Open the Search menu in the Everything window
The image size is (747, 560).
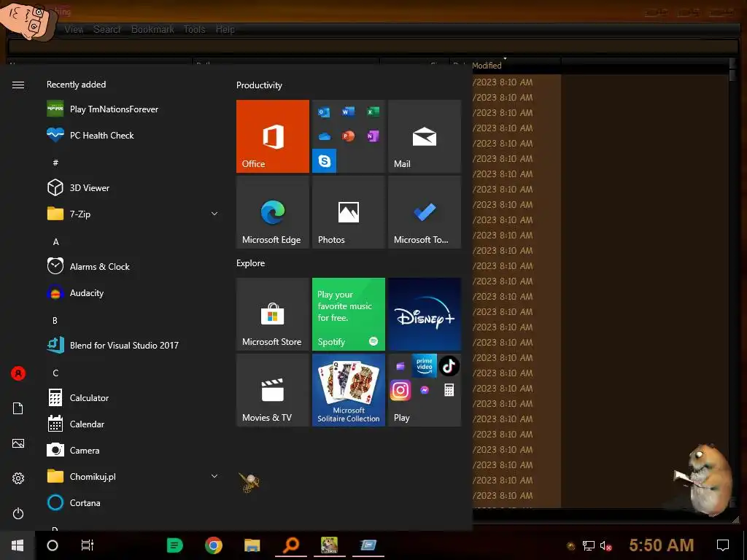click(x=107, y=29)
